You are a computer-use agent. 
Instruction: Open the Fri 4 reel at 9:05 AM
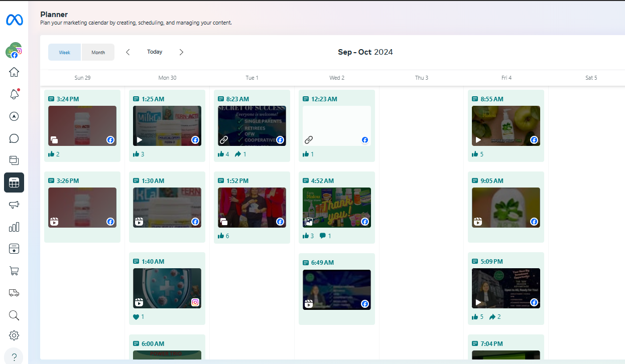[506, 207]
